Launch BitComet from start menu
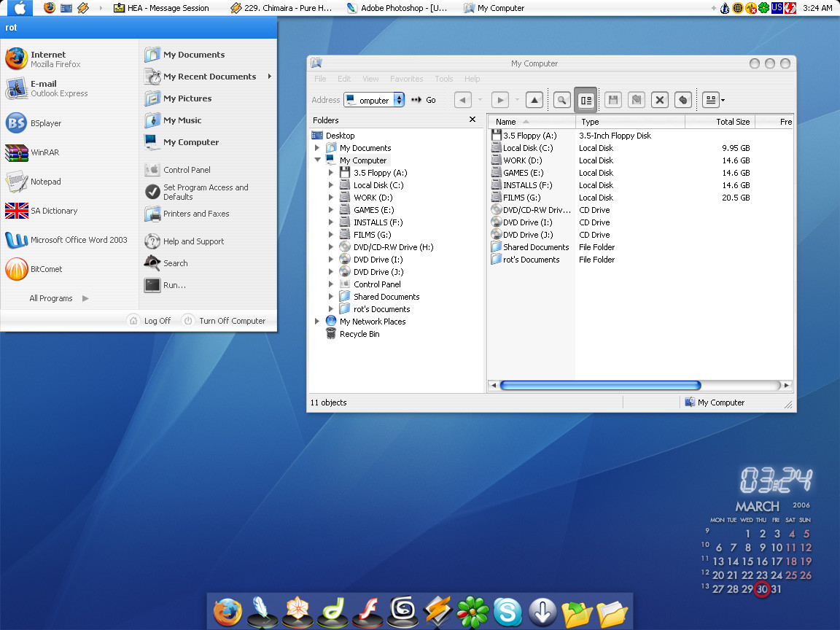Image resolution: width=840 pixels, height=630 pixels. pyautogui.click(x=34, y=269)
